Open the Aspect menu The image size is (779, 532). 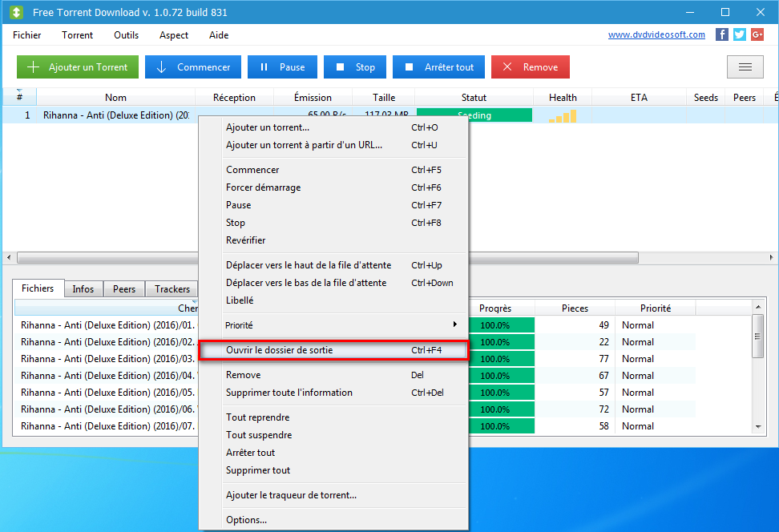[173, 34]
